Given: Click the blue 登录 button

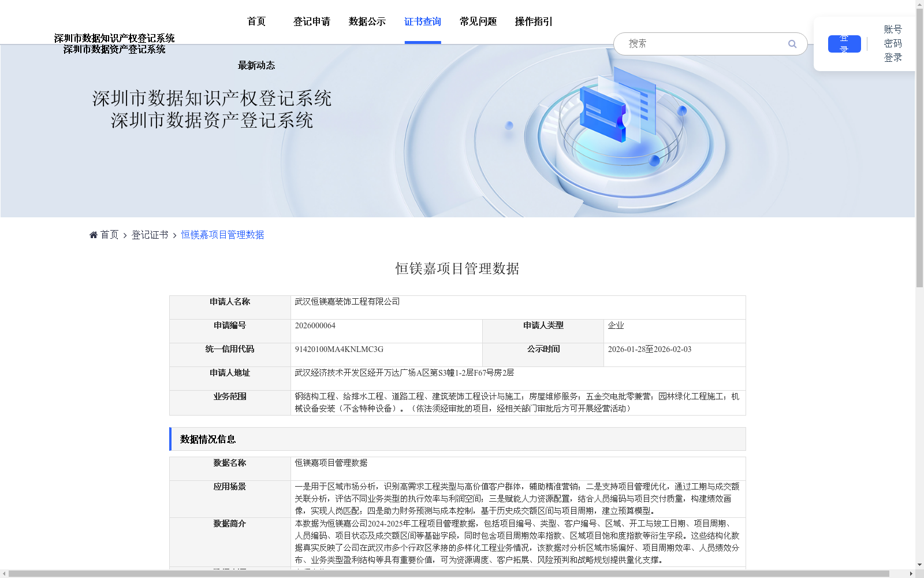Looking at the screenshot, I should pyautogui.click(x=844, y=44).
